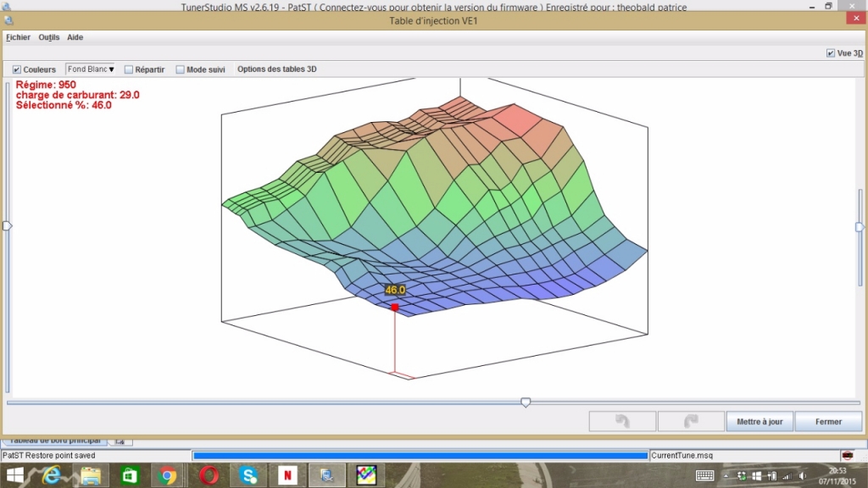Open Options des tables 3D
Viewport: 868px width, 488px height.
point(277,69)
